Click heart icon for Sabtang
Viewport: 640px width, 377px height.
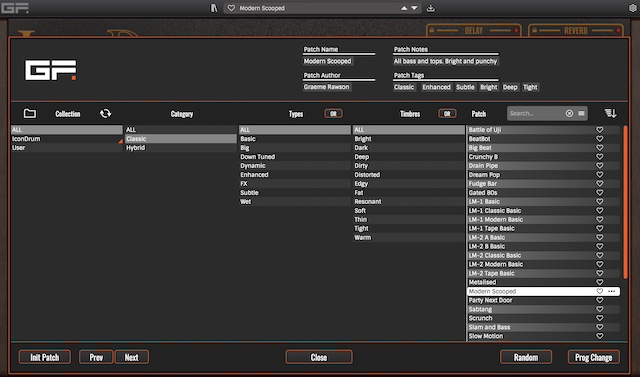(x=600, y=309)
